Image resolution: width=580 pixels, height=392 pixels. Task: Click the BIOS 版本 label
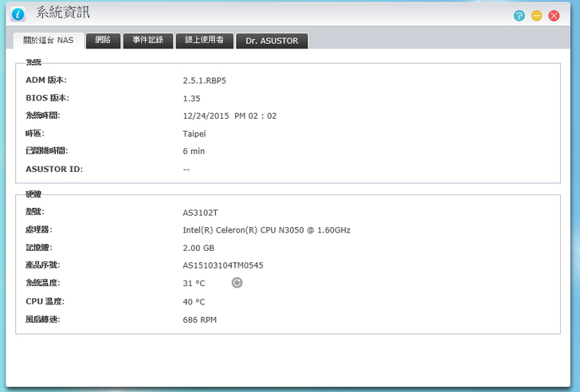(x=47, y=98)
